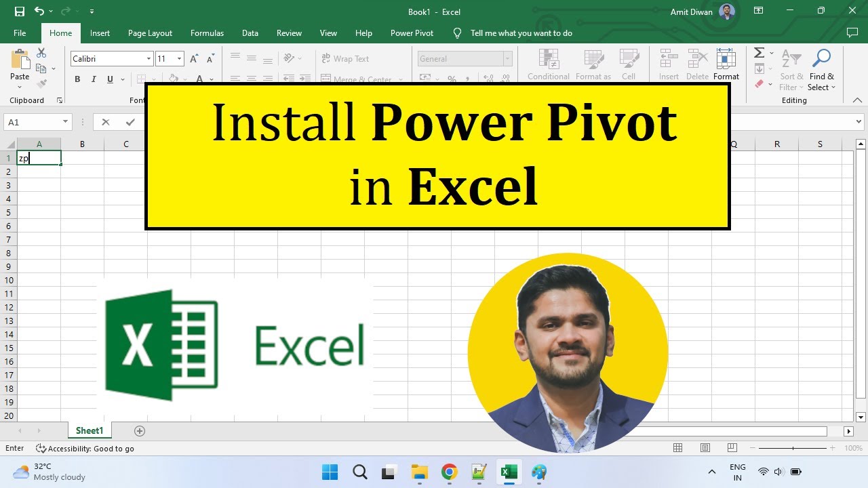Switch to the Page Layout tab
868x488 pixels.
(150, 33)
